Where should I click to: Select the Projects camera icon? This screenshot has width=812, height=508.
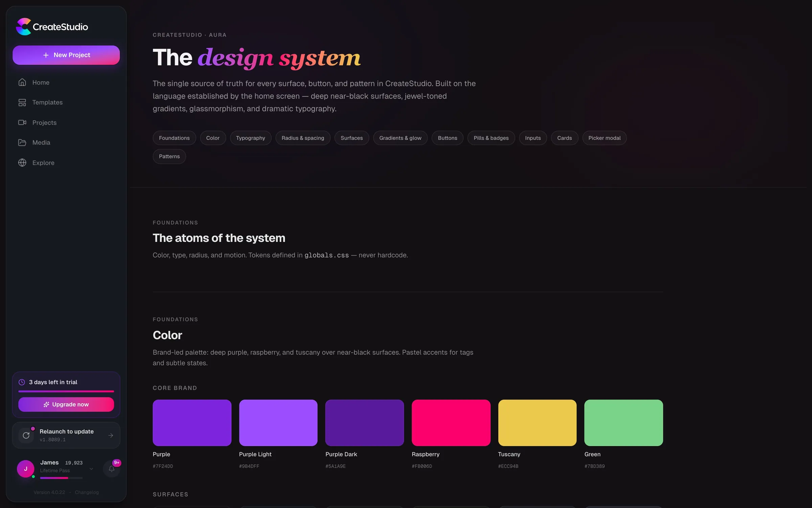point(22,122)
